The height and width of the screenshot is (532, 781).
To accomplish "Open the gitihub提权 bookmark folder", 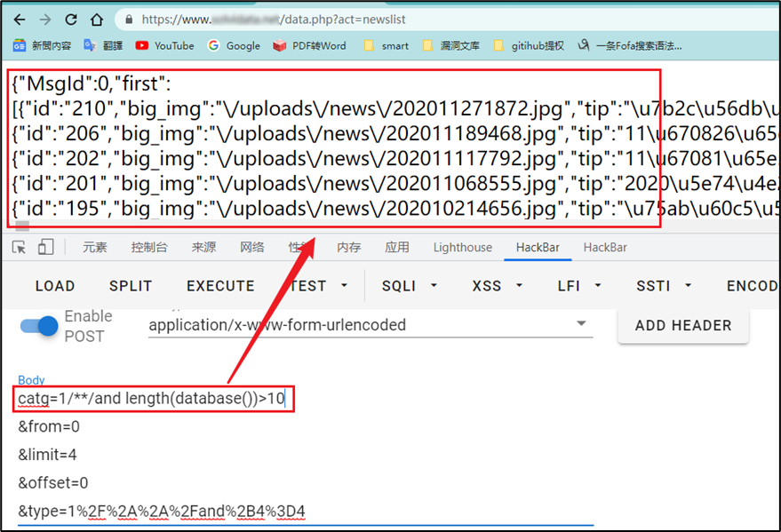I will (529, 46).
